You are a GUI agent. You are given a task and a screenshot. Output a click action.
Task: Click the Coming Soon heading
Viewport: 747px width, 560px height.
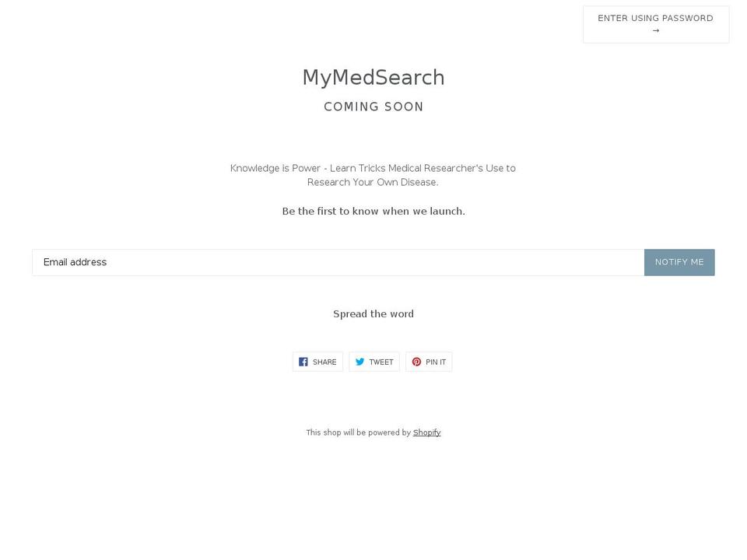tap(373, 107)
